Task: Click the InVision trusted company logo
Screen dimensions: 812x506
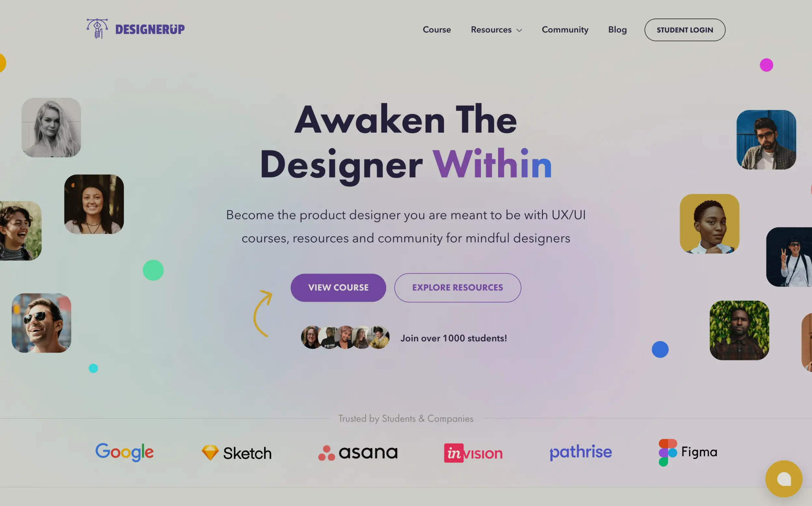Action: pos(473,452)
